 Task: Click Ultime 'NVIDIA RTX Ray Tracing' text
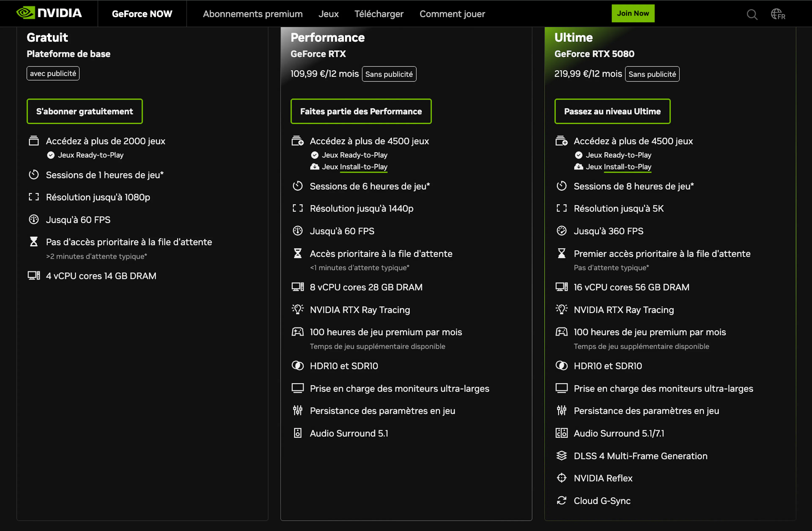point(624,310)
